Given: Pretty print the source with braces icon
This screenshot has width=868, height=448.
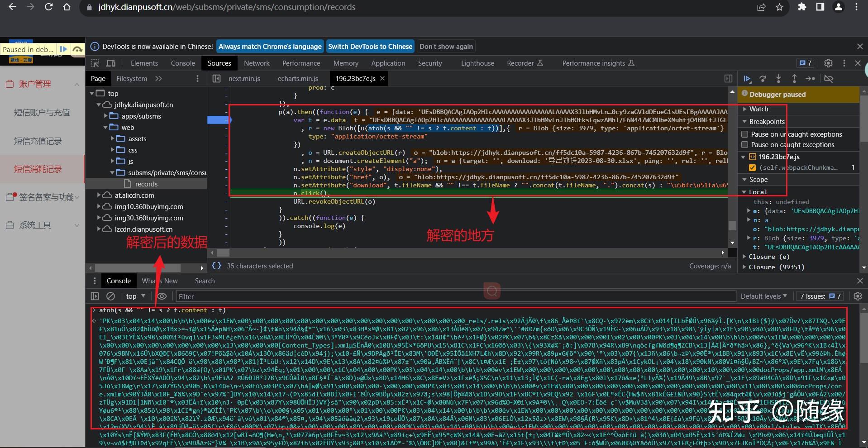Looking at the screenshot, I should pos(217,266).
